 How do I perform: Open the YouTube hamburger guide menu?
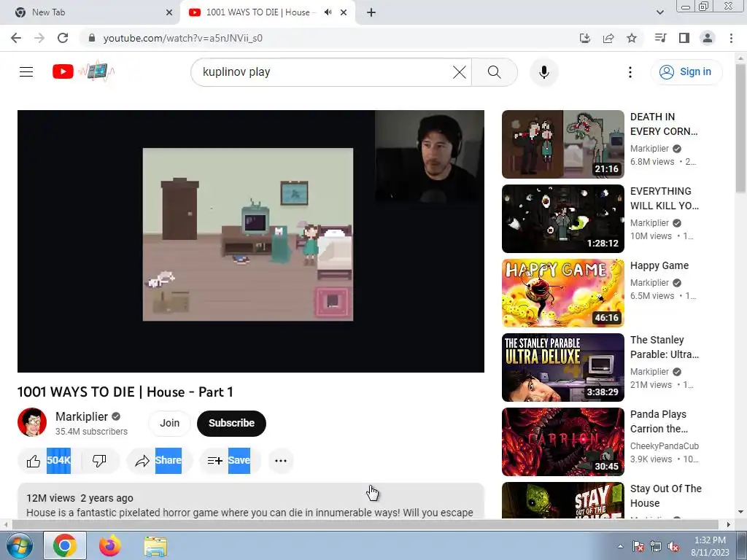[x=26, y=72]
